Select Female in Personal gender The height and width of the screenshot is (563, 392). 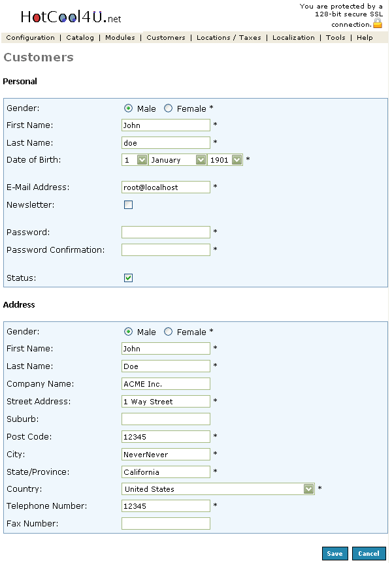pyautogui.click(x=169, y=108)
